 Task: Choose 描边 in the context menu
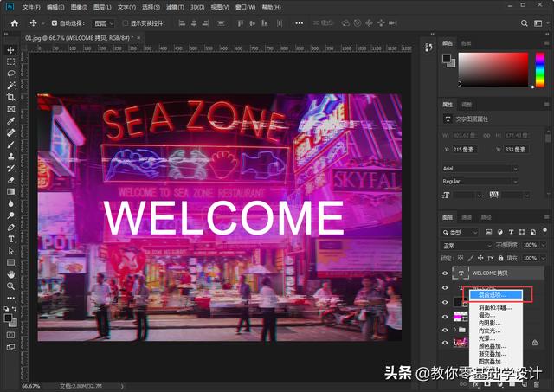(x=486, y=315)
